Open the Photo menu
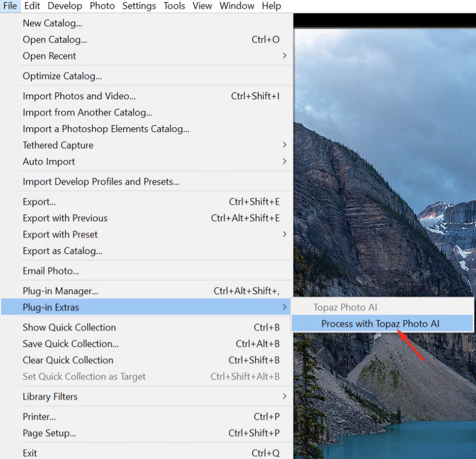Screen dimensions: 476x459 102,6
